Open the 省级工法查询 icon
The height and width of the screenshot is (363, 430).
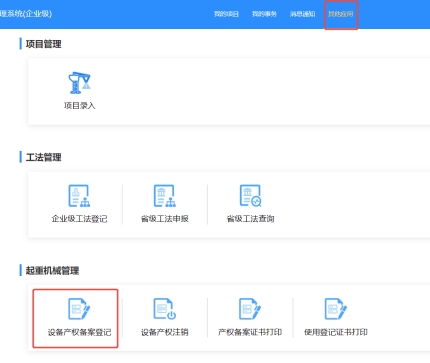[x=250, y=196]
